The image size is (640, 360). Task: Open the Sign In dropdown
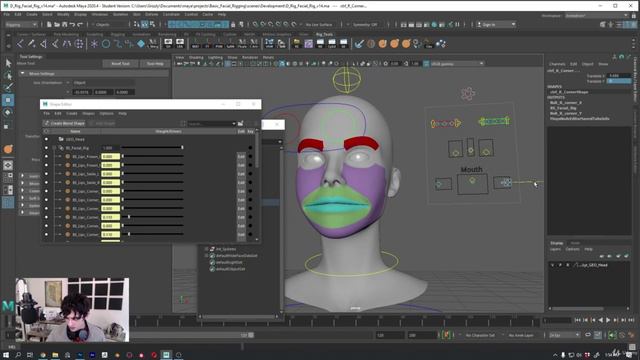point(496,24)
